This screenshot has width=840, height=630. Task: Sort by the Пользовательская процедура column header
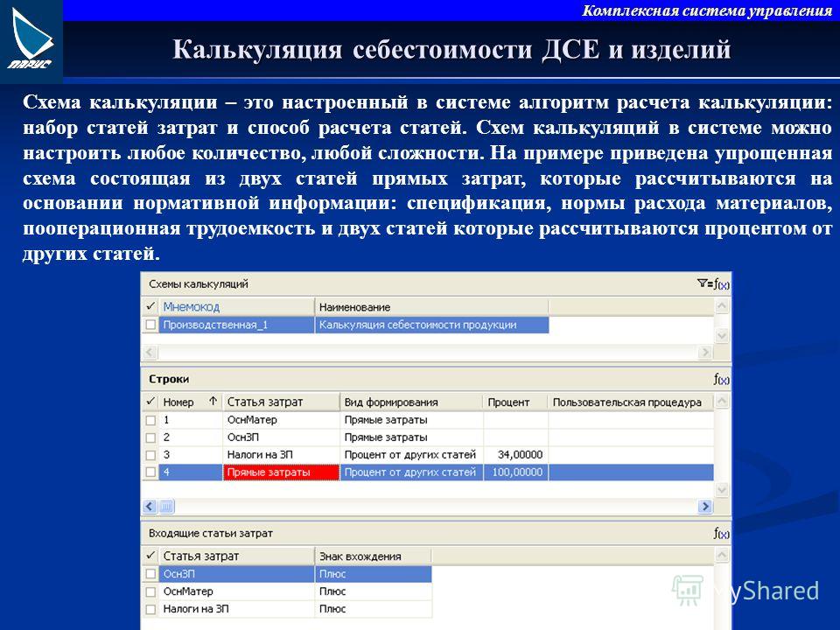(631, 402)
